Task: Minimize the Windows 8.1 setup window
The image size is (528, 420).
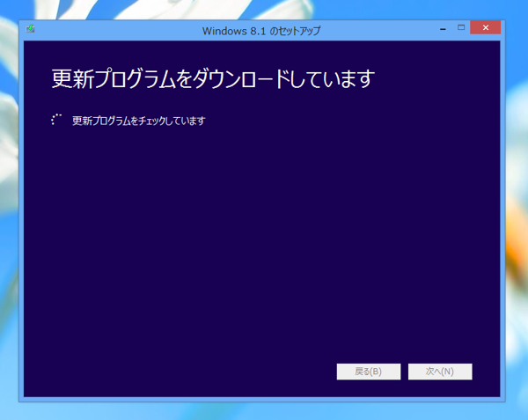Action: (443, 28)
